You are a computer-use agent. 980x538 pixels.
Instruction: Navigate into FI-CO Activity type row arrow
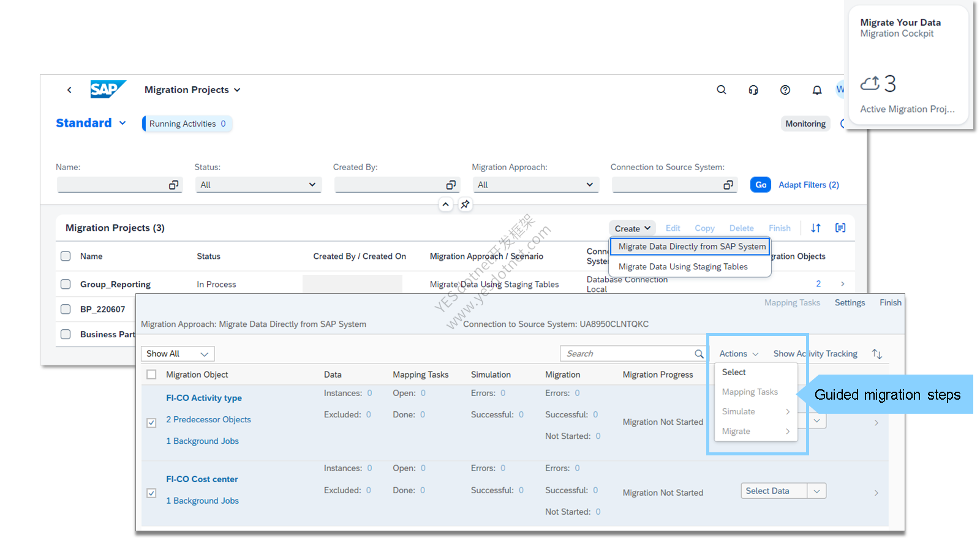pyautogui.click(x=876, y=422)
